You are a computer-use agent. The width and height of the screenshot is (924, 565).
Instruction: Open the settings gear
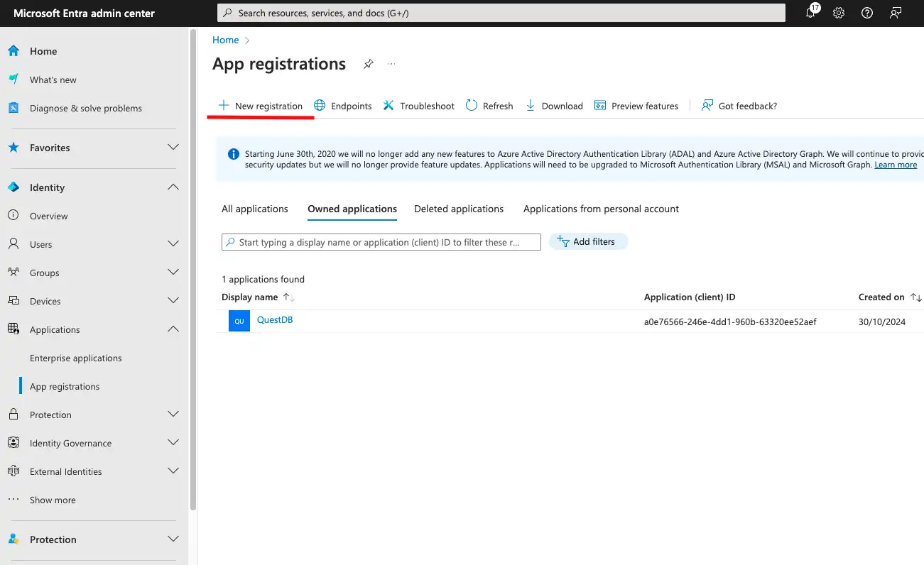(x=839, y=12)
